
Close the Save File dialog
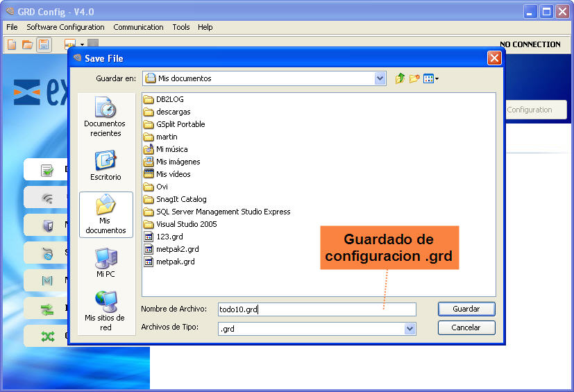click(494, 58)
